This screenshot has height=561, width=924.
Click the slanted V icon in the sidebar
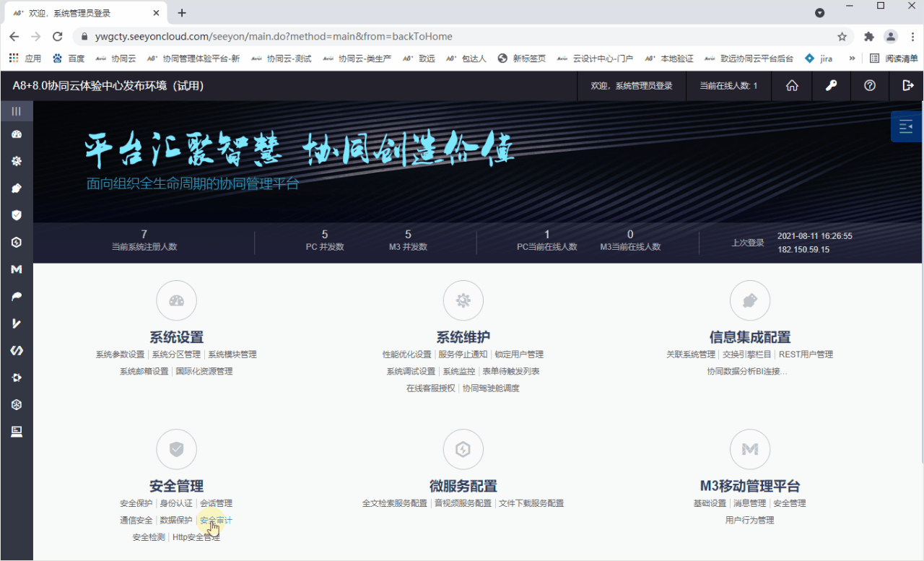point(16,323)
